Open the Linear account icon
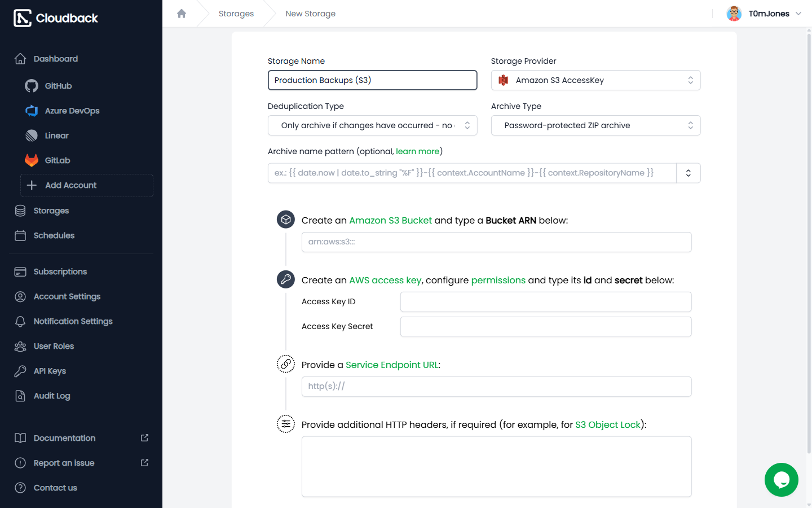Viewport: 812px width, 508px height. tap(32, 135)
